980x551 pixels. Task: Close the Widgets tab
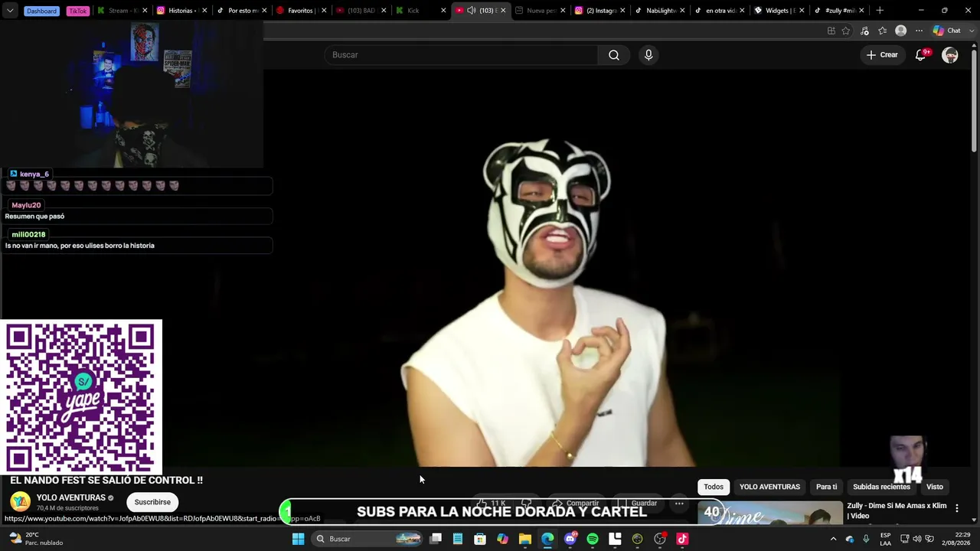coord(802,11)
